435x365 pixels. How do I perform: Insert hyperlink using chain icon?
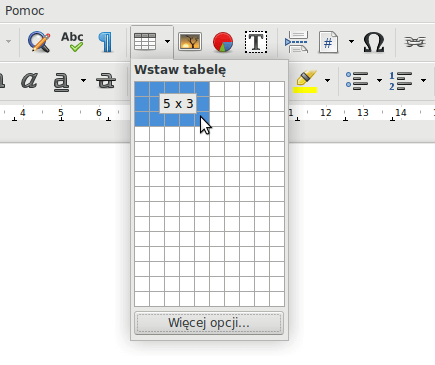tap(415, 42)
